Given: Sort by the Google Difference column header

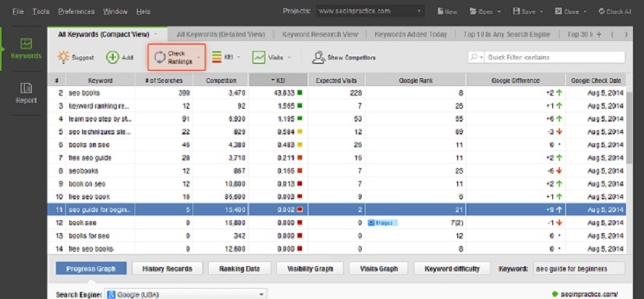Looking at the screenshot, I should [515, 80].
